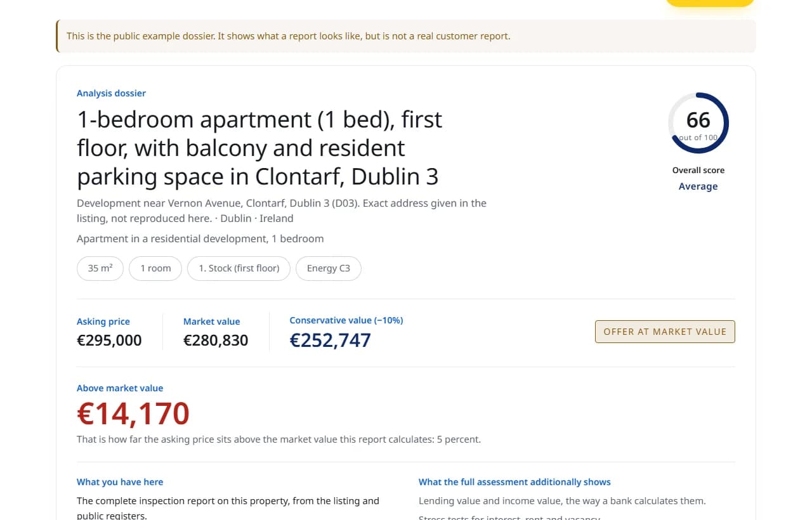Click the apartment title heading
Viewport: 812px width, 520px height.
click(x=259, y=148)
